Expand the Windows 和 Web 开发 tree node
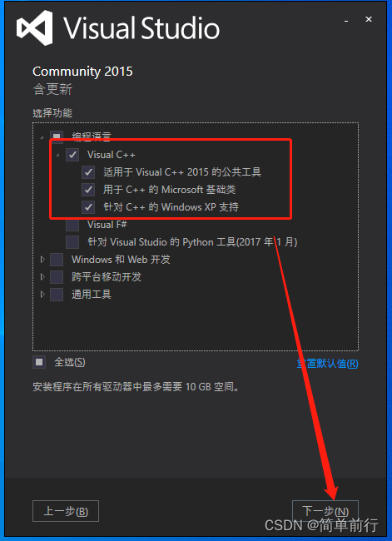Viewport: 392px width, 541px height. 42,260
